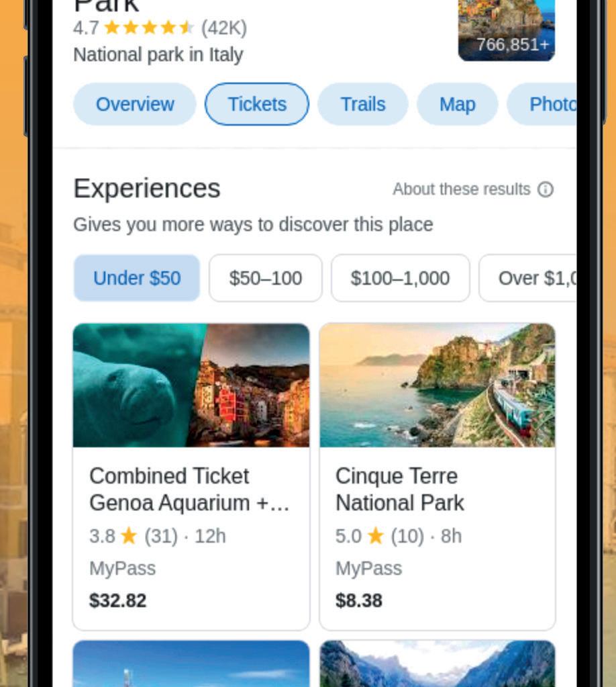This screenshot has width=616, height=687.
Task: Open the park photo thumbnail showing 766,851+
Action: [x=507, y=30]
